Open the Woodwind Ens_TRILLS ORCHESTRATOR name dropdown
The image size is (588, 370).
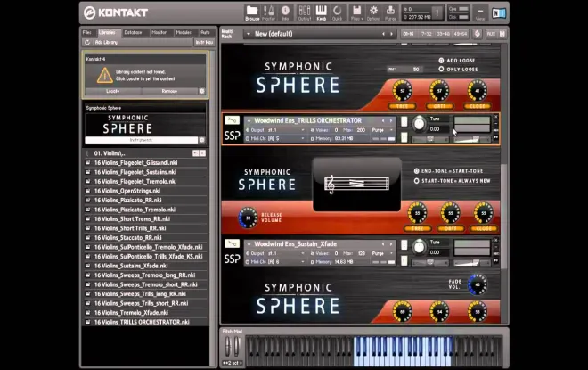(x=249, y=121)
